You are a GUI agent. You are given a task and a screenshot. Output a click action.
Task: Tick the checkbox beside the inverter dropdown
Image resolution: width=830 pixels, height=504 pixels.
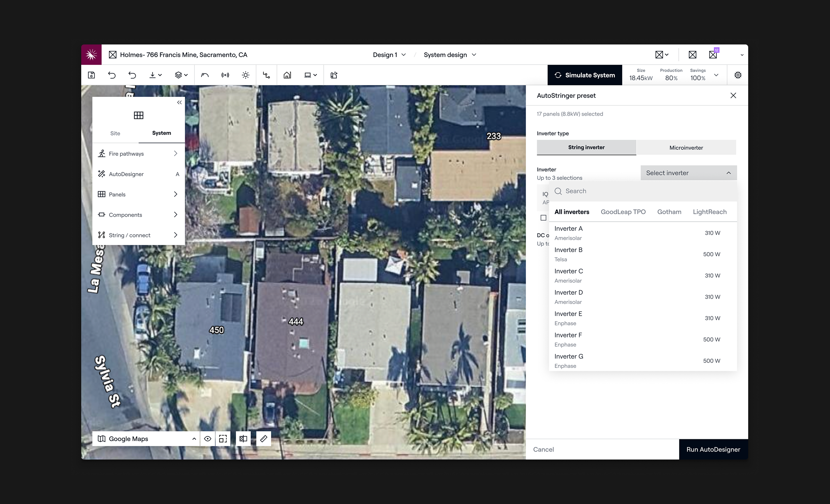[543, 218]
